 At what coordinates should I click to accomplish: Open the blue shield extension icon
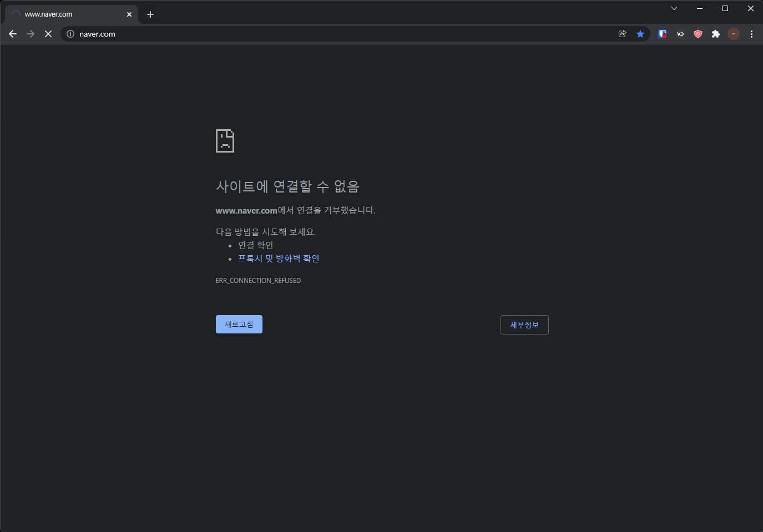[x=662, y=34]
